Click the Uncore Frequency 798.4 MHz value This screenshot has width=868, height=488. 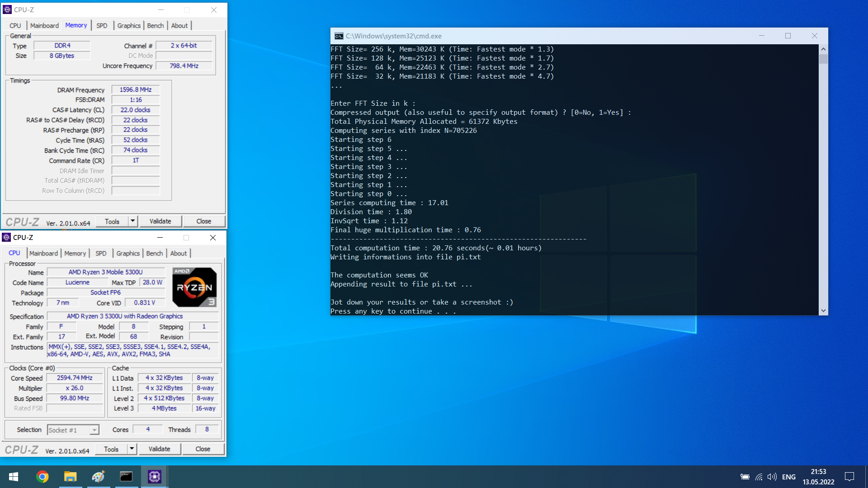(184, 66)
